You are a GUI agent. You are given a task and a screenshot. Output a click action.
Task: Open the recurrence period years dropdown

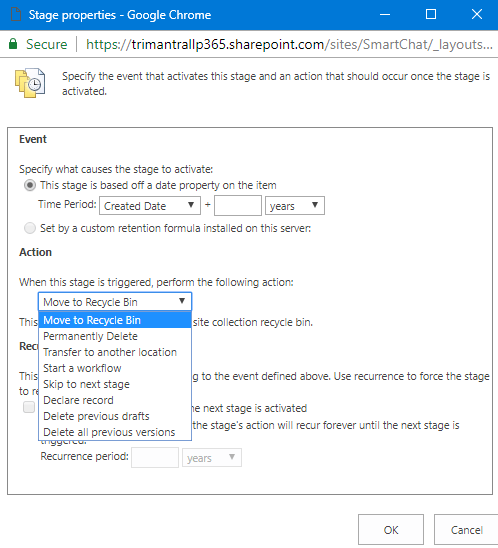pos(212,458)
